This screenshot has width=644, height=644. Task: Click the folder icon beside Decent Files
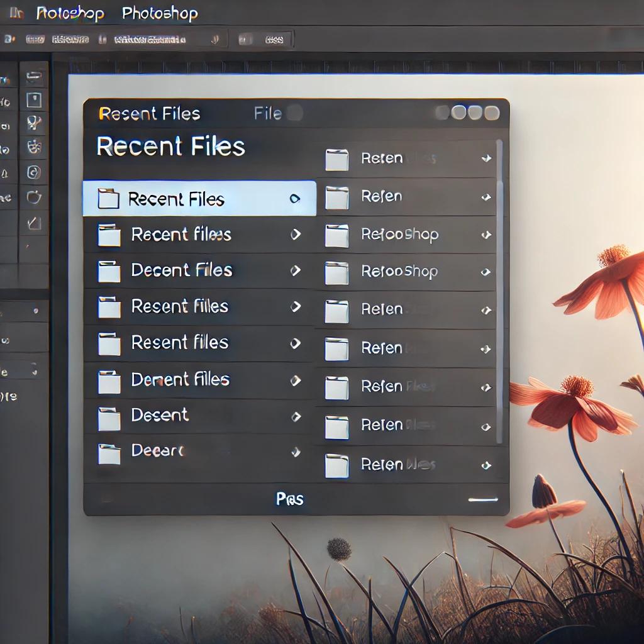tap(109, 271)
